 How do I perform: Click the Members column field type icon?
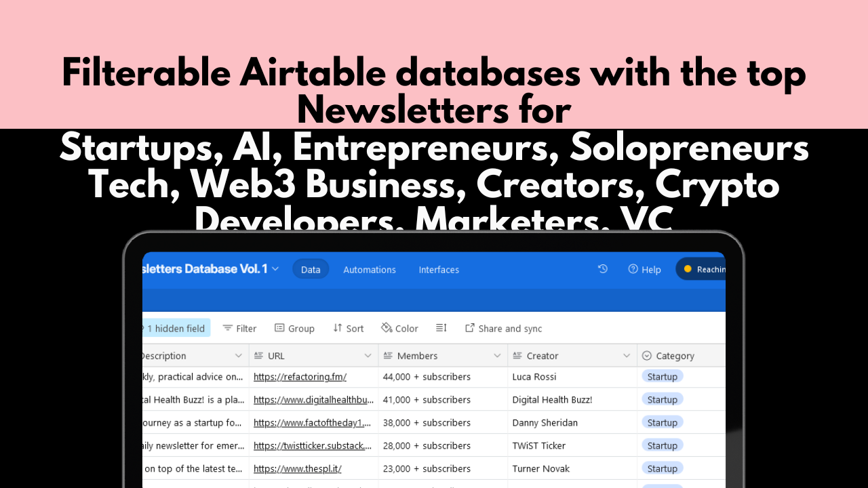(389, 356)
